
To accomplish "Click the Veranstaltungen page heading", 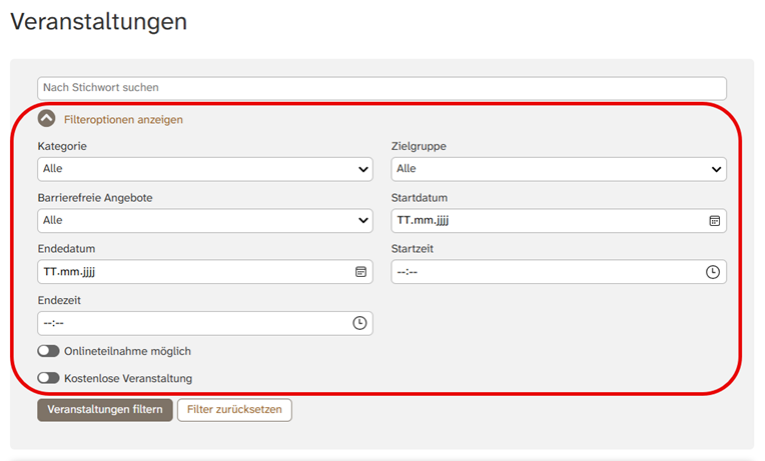I will (98, 22).
